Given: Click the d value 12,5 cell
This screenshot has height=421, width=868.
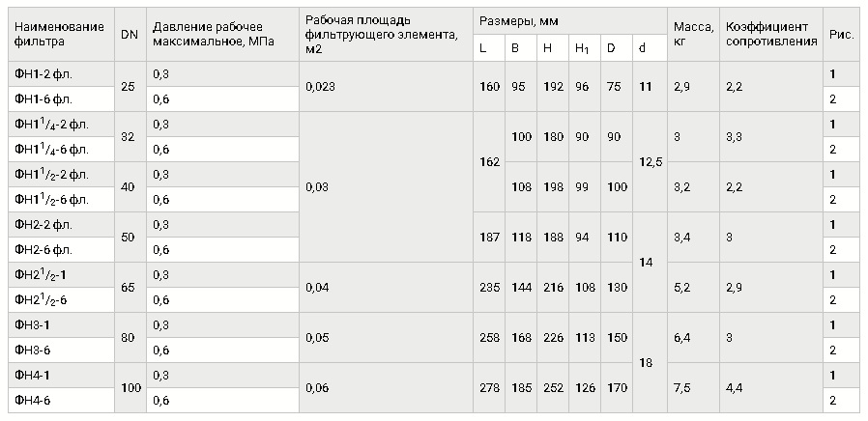Looking at the screenshot, I should click(650, 162).
